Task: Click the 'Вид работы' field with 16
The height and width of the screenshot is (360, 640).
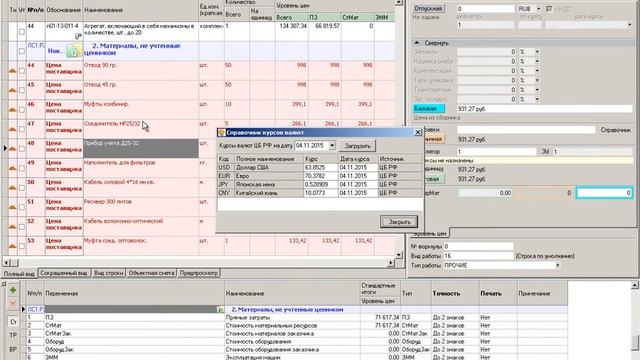Action: click(478, 256)
